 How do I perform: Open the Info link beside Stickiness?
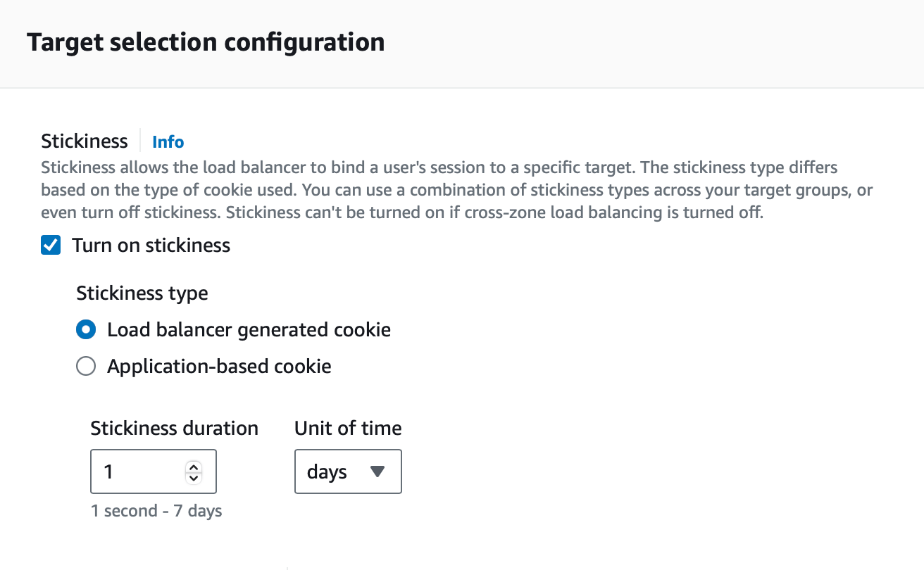[168, 142]
